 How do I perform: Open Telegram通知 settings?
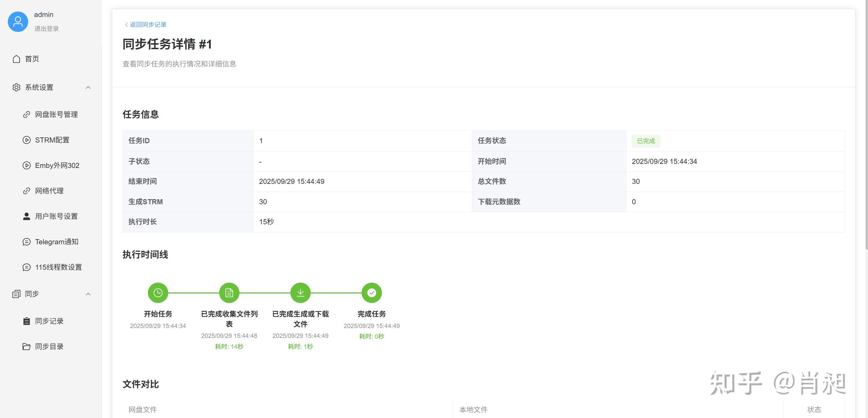[51, 242]
